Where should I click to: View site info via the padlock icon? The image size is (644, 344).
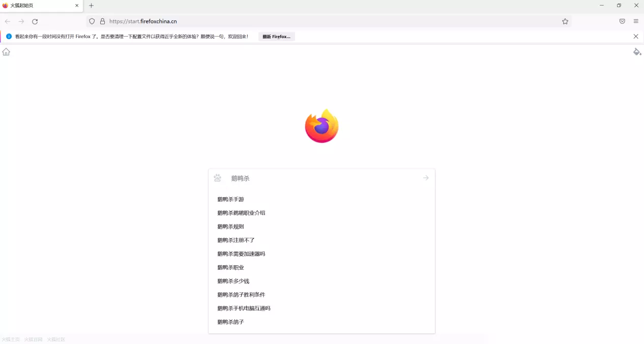[x=102, y=21]
